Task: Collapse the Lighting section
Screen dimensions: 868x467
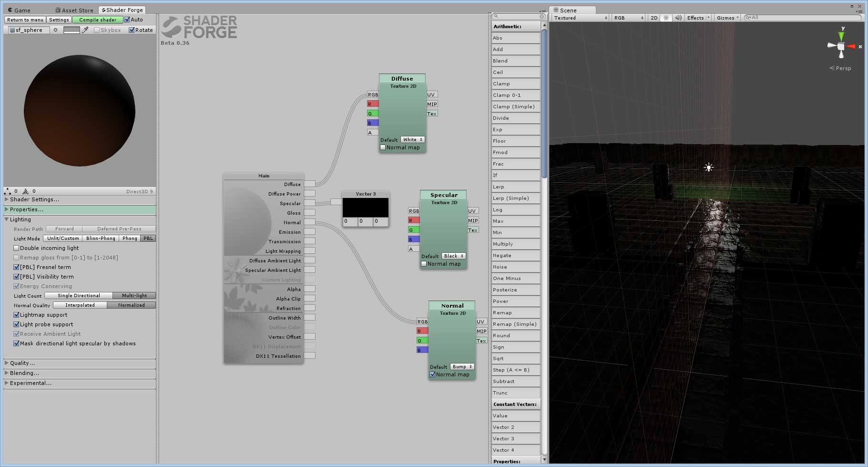Action: point(80,219)
